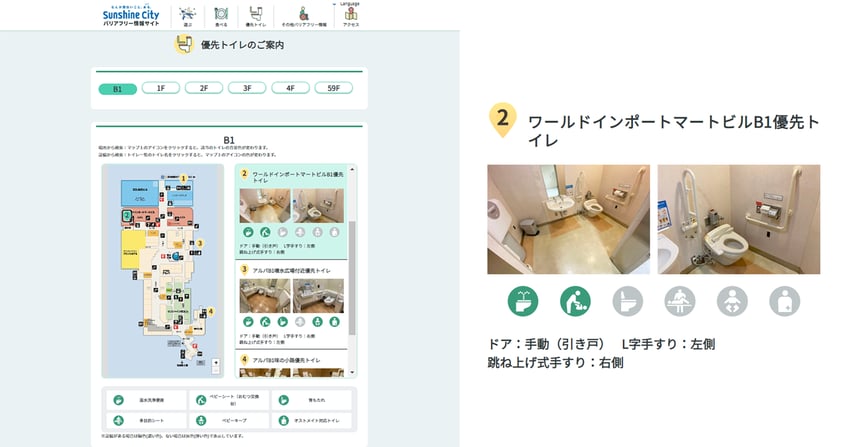Switch to the 3F floor tab
Image resolution: width=850 pixels, height=447 pixels.
coord(247,88)
